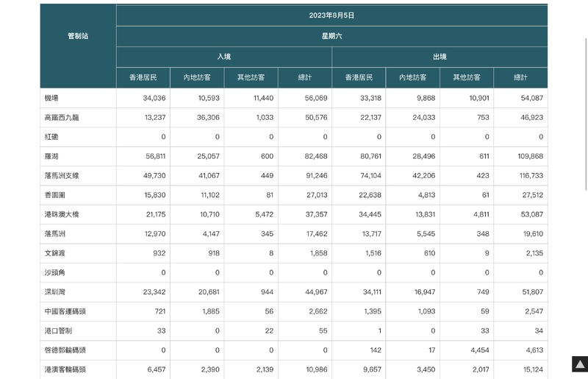The height and width of the screenshot is (379, 588).
Task: Click the 文錦渡 row label
Action: coord(54,253)
